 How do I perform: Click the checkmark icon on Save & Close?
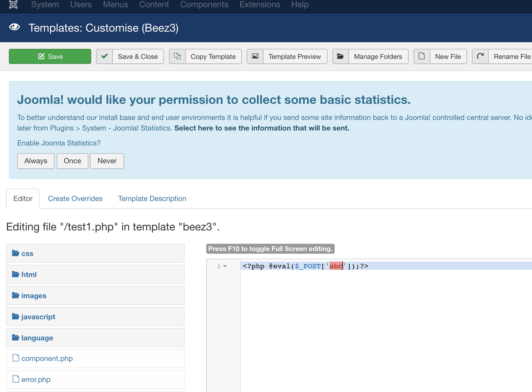click(x=105, y=56)
